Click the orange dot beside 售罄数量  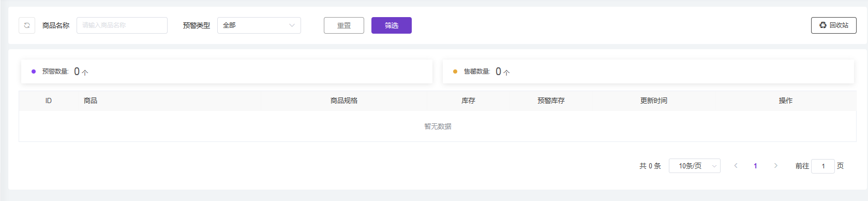pyautogui.click(x=455, y=71)
